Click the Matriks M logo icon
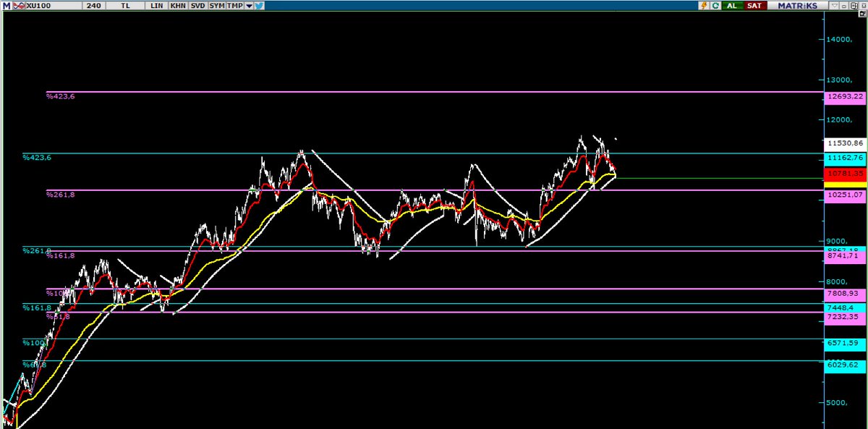The height and width of the screenshot is (429, 868). click(x=6, y=5)
